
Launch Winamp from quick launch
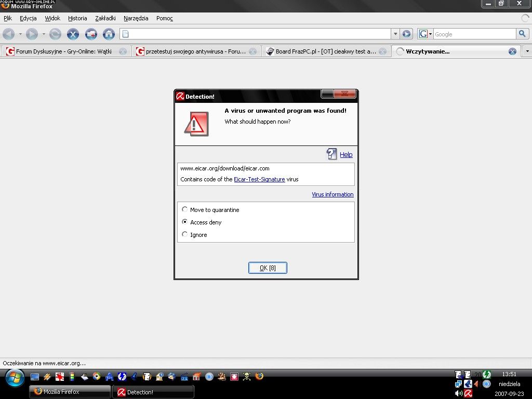pyautogui.click(x=47, y=377)
